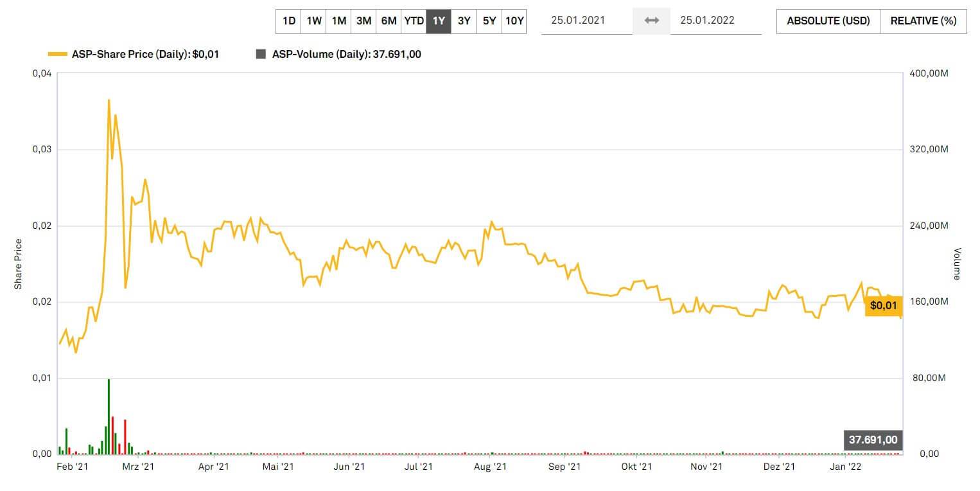Switch chart to 1W range
This screenshot has width=980, height=491.
(314, 21)
